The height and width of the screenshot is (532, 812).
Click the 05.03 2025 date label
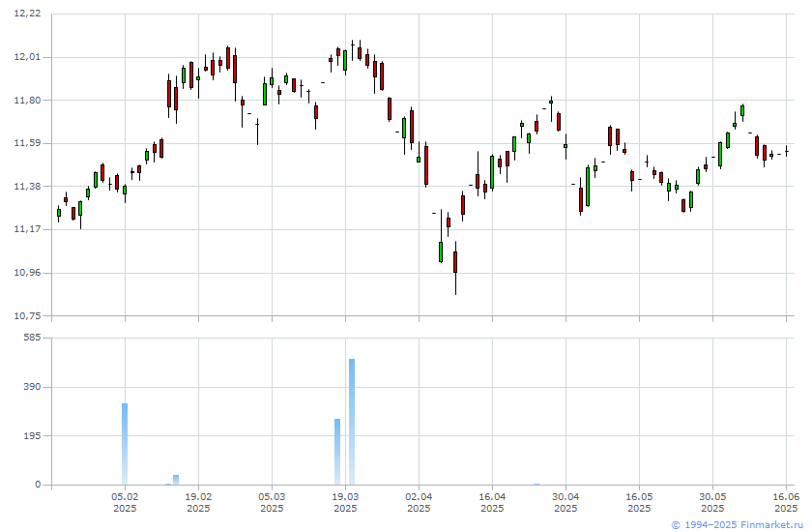272,502
